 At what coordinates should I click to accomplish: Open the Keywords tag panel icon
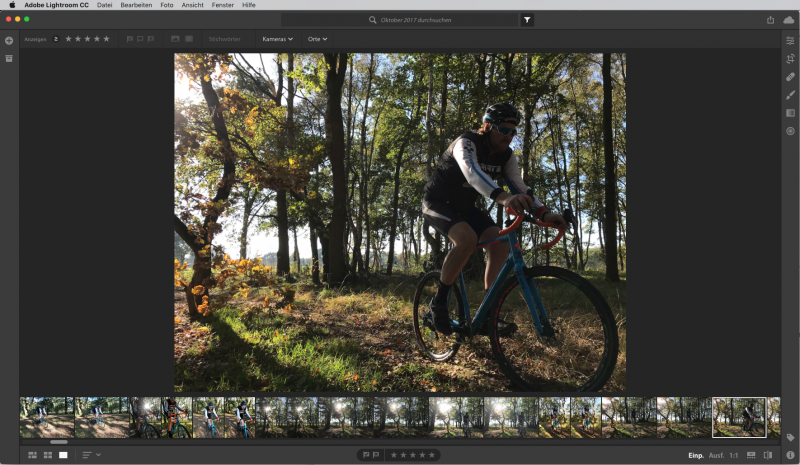pos(789,437)
